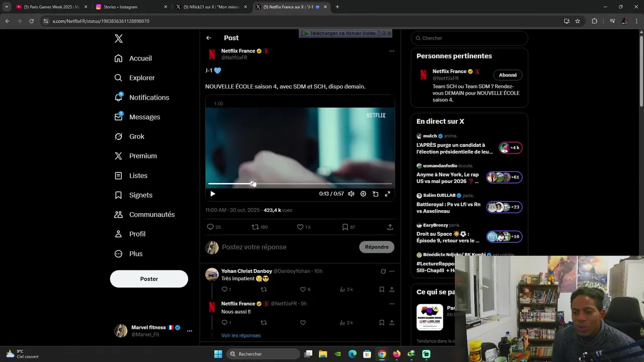Viewport: 644px width, 362px height.
Task: Toggle picture-in-picture on the video
Action: click(375, 194)
